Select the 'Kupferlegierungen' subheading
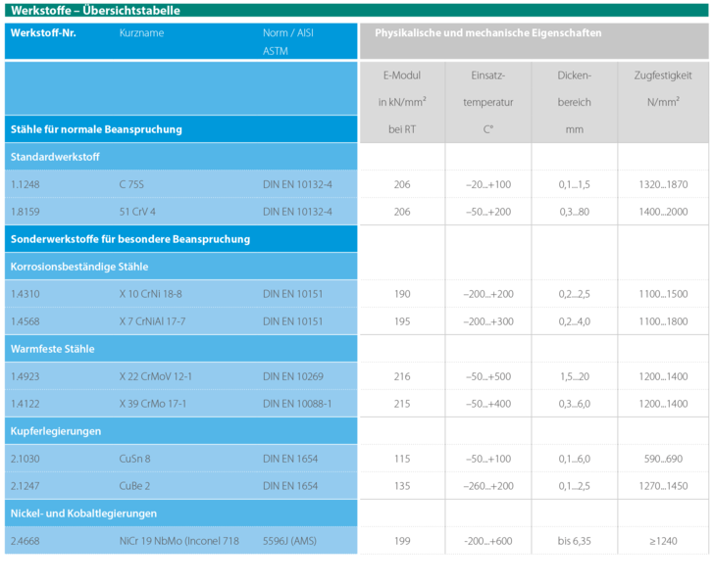This screenshot has width=714, height=588. [x=56, y=431]
